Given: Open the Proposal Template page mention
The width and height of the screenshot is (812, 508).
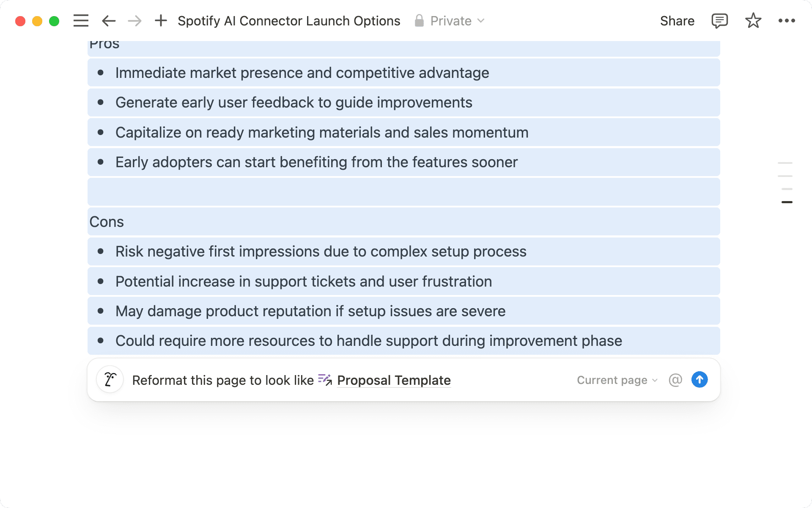Looking at the screenshot, I should click(x=393, y=380).
